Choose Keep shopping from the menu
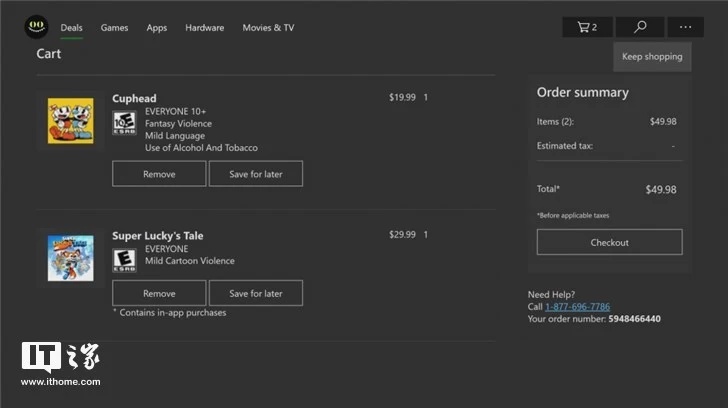Viewport: 728px width, 408px height. [x=652, y=57]
